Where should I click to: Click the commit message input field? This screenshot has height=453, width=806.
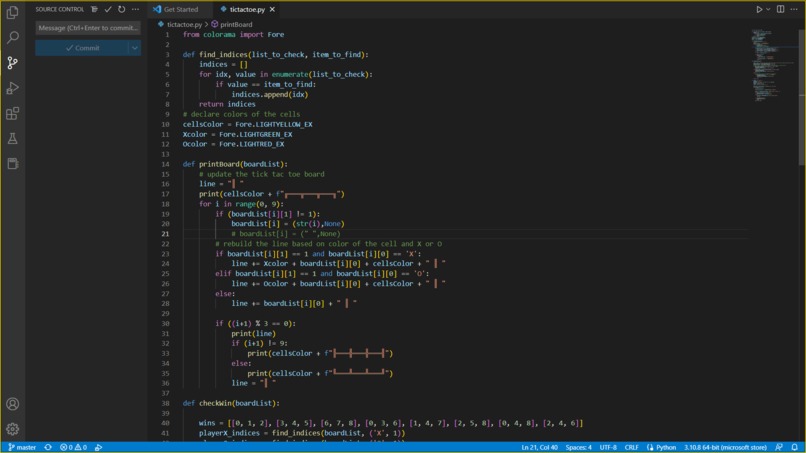click(88, 28)
